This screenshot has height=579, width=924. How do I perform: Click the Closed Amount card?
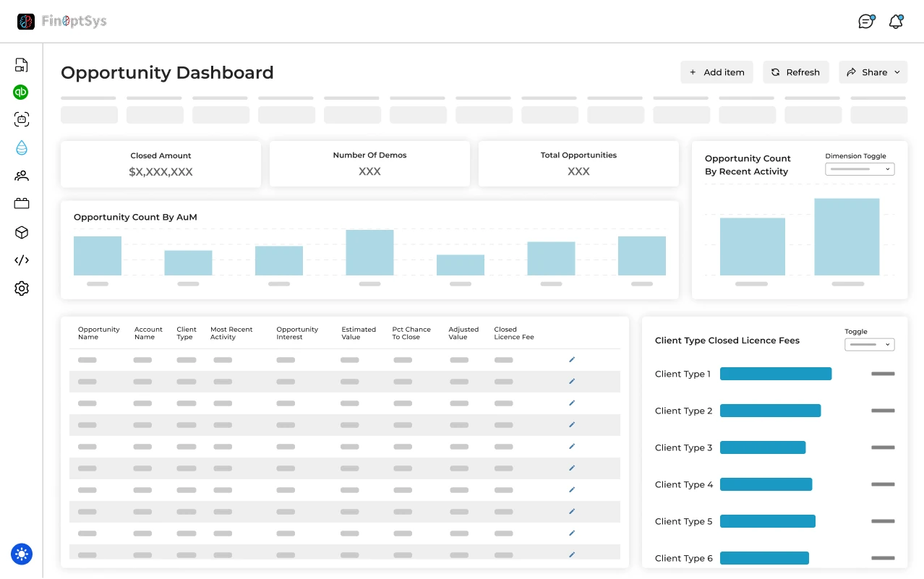click(x=161, y=164)
